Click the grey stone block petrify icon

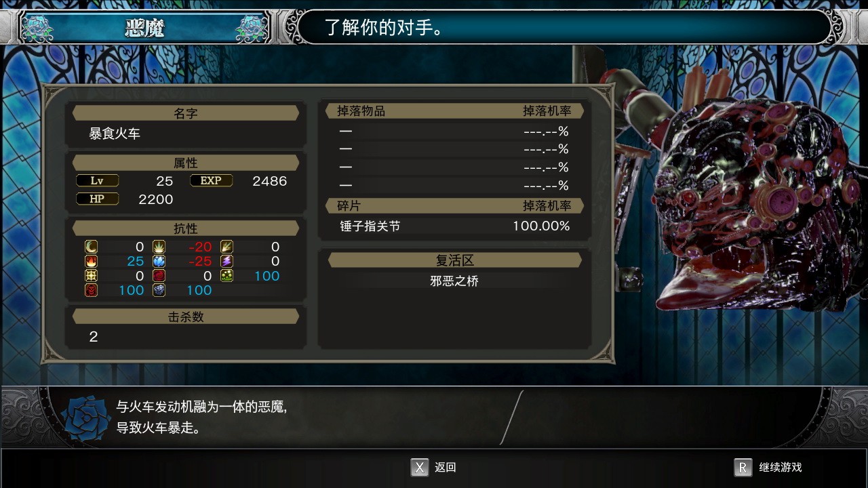pyautogui.click(x=159, y=290)
